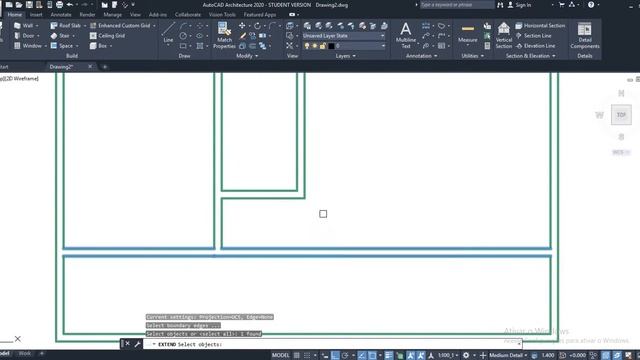The width and height of the screenshot is (640, 360).
Task: Open the Unsaved Layer State dropdown
Action: pos(344,36)
